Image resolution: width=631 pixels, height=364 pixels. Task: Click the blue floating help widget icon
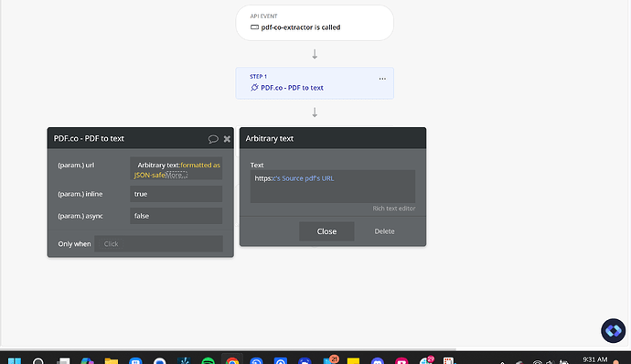click(x=613, y=330)
